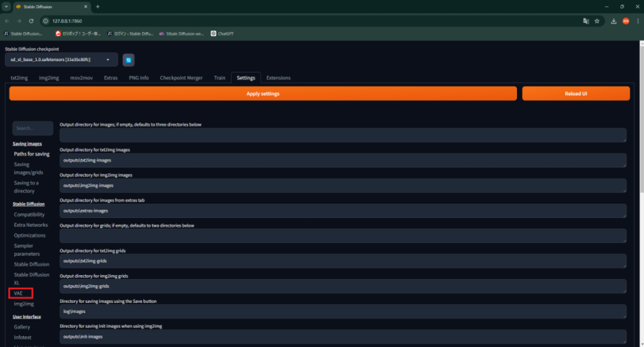Open the browser downloads icon
Screen dimensions: 644x347
point(613,21)
